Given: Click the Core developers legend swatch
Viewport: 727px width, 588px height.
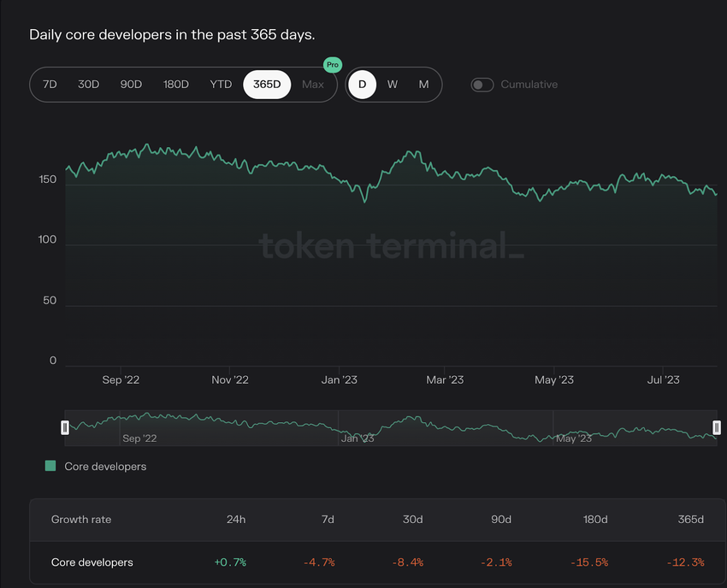Looking at the screenshot, I should [x=50, y=467].
